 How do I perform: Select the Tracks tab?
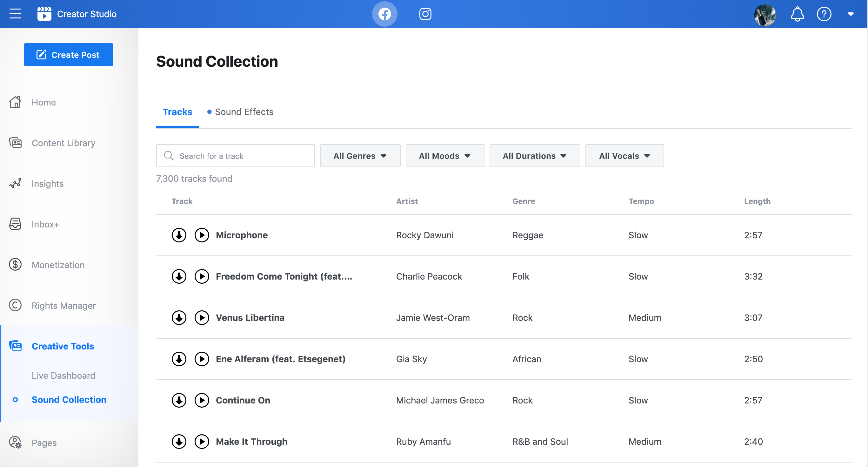(176, 112)
